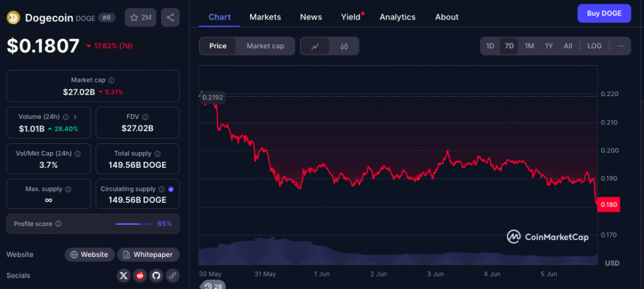Click the 3 Jun date label
The width and height of the screenshot is (644, 289).
click(x=435, y=274)
